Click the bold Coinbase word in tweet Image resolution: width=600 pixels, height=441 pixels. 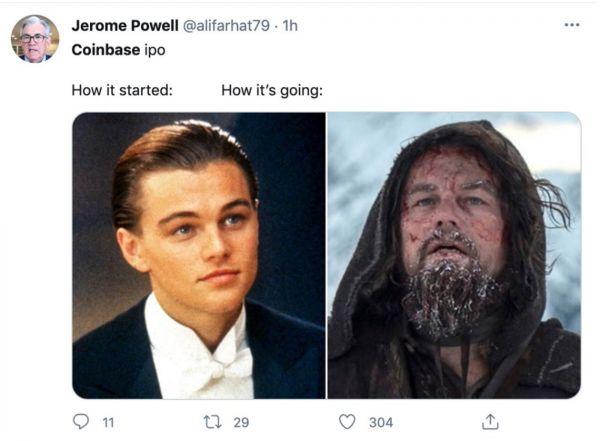point(103,50)
